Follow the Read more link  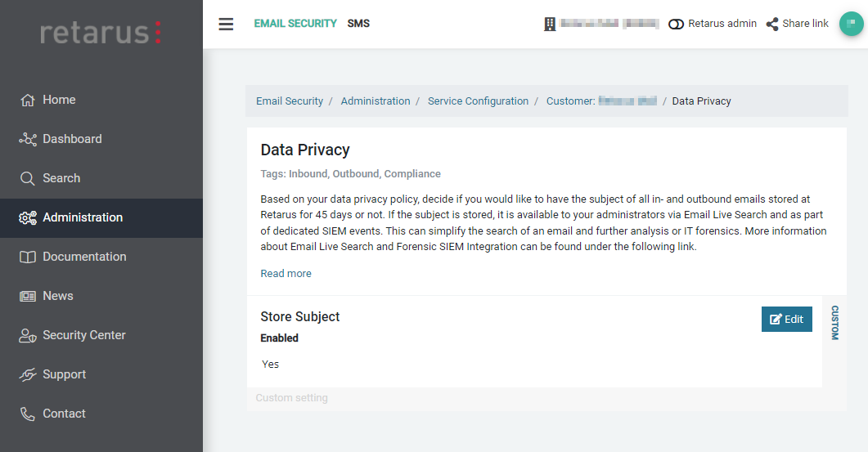286,274
